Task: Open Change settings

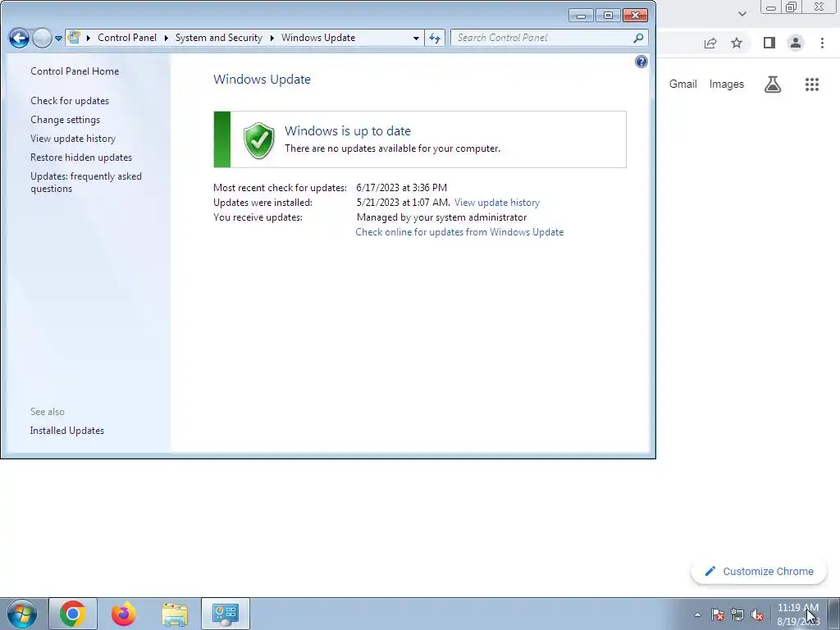Action: (x=65, y=120)
